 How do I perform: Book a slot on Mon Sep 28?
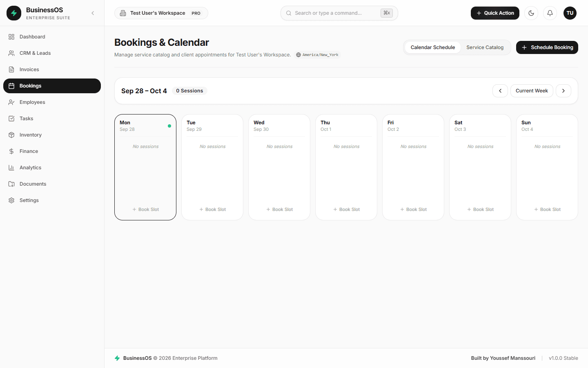(145, 209)
